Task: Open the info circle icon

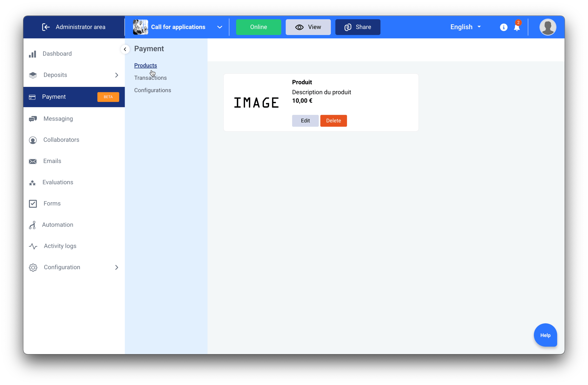Action: [503, 27]
